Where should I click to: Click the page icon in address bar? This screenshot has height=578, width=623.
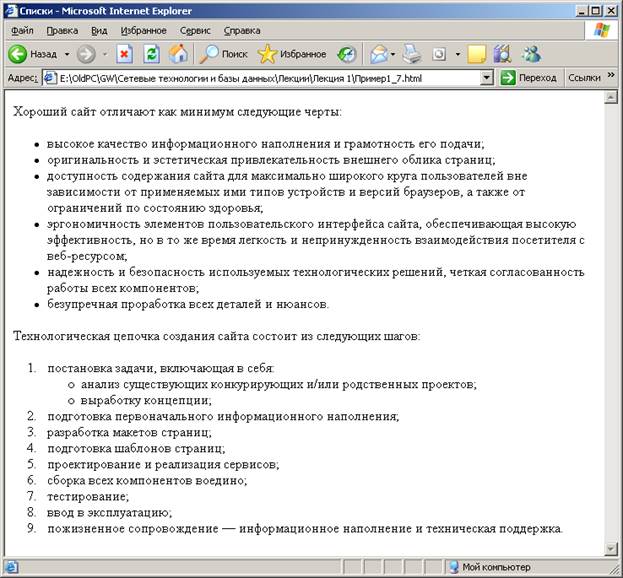click(50, 78)
